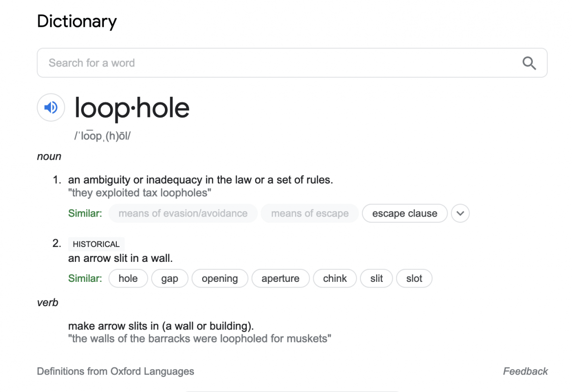Click the "they exploited tax loopholes" example

[140, 193]
